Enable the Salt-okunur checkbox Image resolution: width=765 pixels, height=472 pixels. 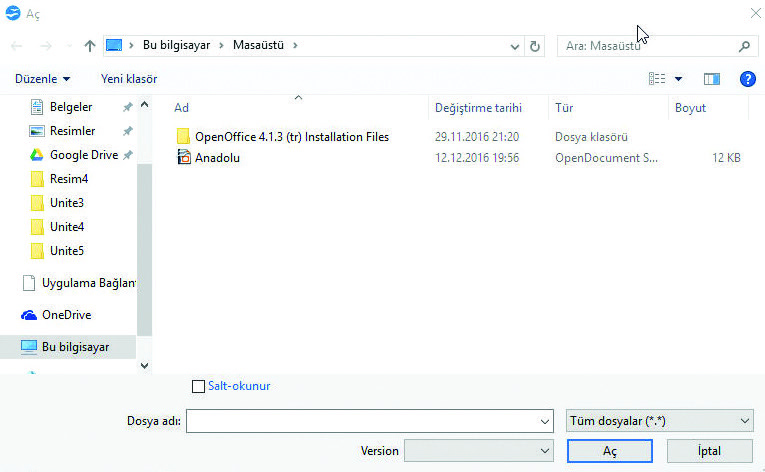click(x=198, y=386)
